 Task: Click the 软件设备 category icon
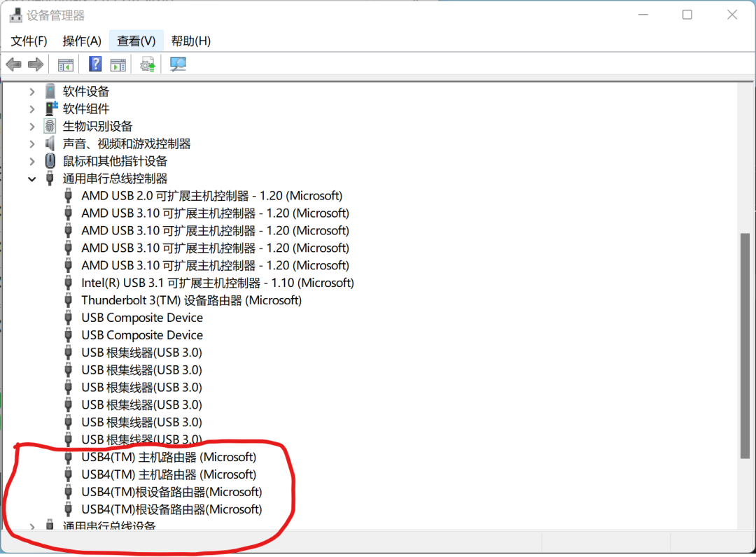50,91
